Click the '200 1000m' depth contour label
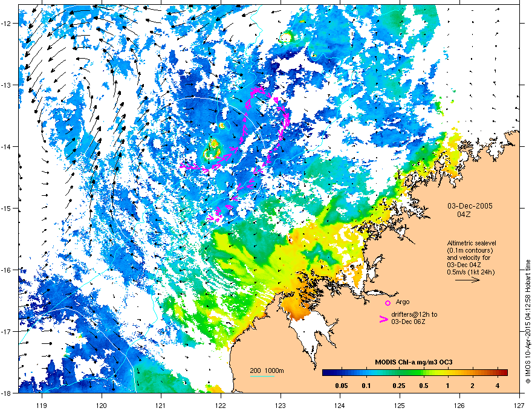The image size is (532, 411). pos(267,371)
